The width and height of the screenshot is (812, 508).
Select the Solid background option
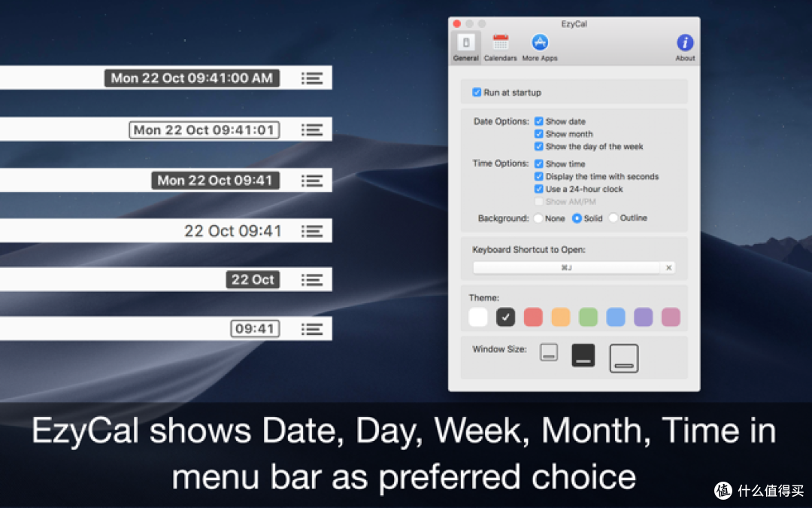577,218
